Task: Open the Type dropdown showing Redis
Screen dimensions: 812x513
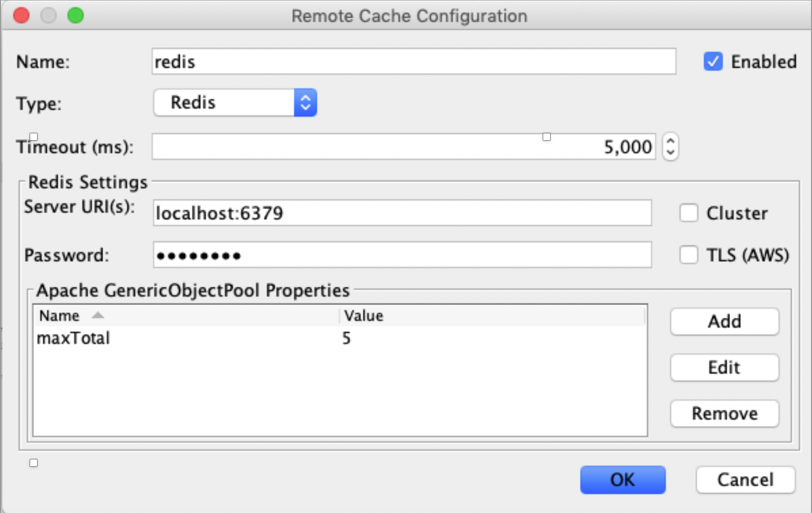Action: [x=236, y=103]
